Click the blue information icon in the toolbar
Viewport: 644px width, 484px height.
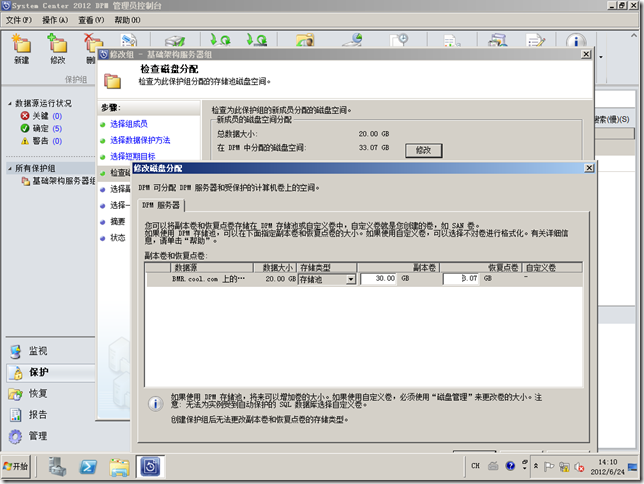(x=575, y=41)
